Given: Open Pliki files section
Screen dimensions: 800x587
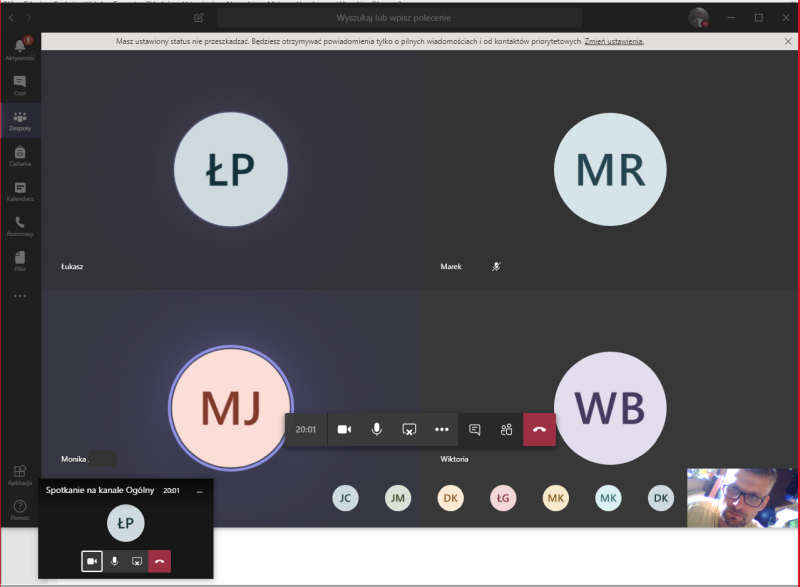Looking at the screenshot, I should click(20, 261).
